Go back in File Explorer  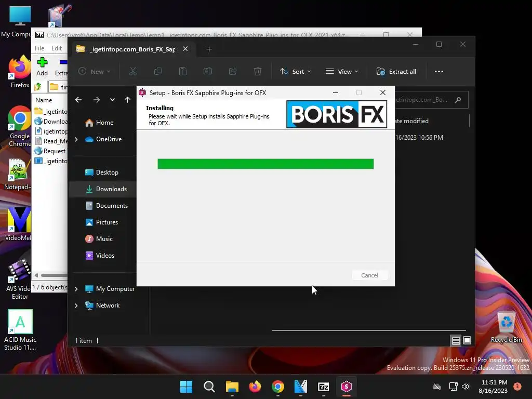pos(78,100)
